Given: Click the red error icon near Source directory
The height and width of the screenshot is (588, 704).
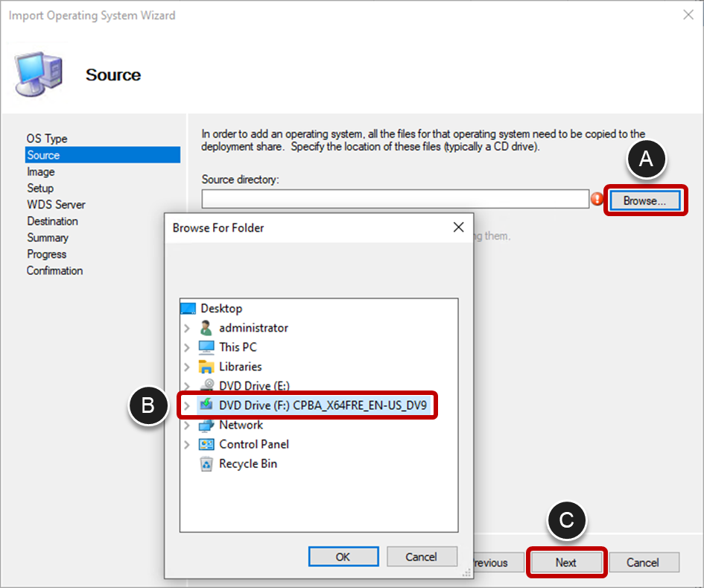Looking at the screenshot, I should (x=598, y=199).
